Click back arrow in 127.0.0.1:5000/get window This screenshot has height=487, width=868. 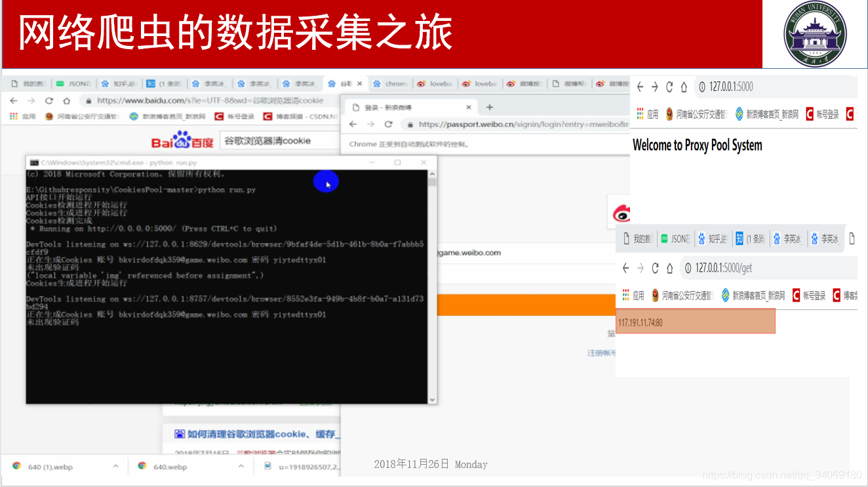[625, 268]
